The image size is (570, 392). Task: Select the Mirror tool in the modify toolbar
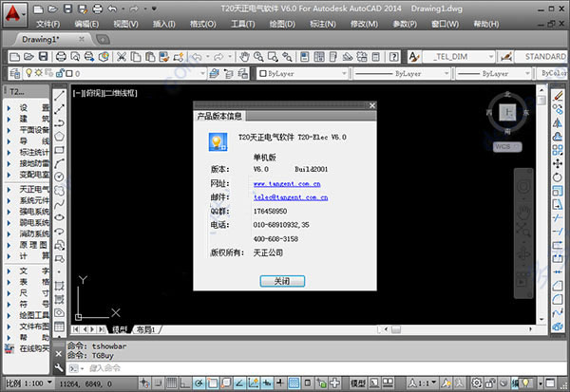pyautogui.click(x=558, y=122)
